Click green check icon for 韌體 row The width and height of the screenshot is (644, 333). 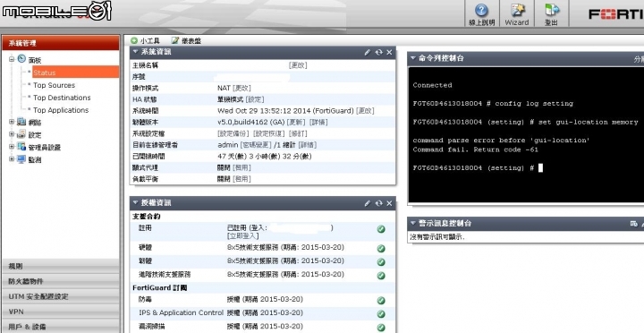point(381,262)
